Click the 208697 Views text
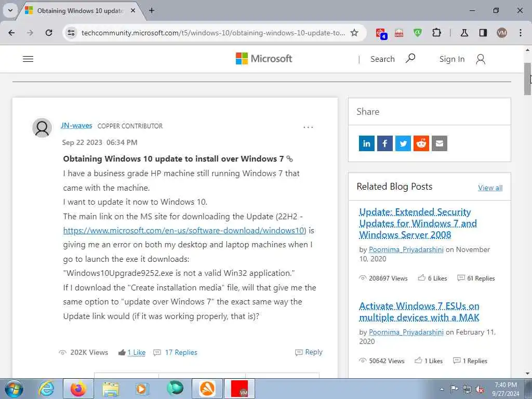This screenshot has width=532, height=399. [x=388, y=278]
